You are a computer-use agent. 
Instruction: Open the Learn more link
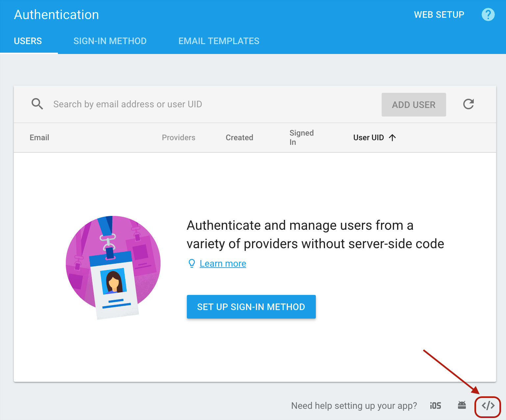click(x=223, y=263)
